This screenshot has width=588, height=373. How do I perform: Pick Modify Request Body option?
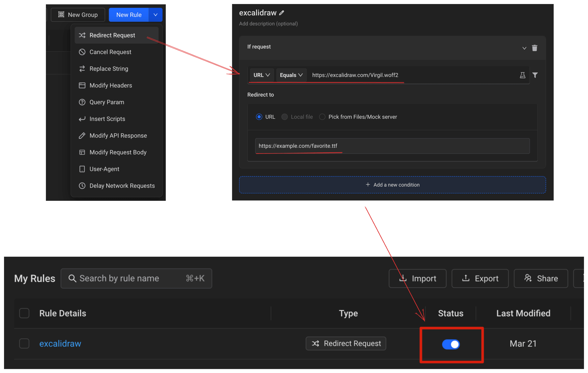tap(117, 152)
